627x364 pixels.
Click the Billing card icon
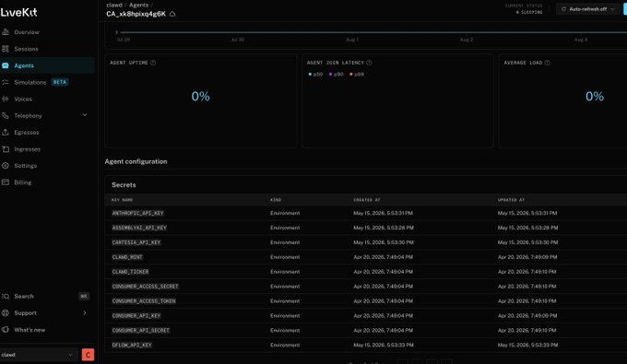pyautogui.click(x=6, y=182)
